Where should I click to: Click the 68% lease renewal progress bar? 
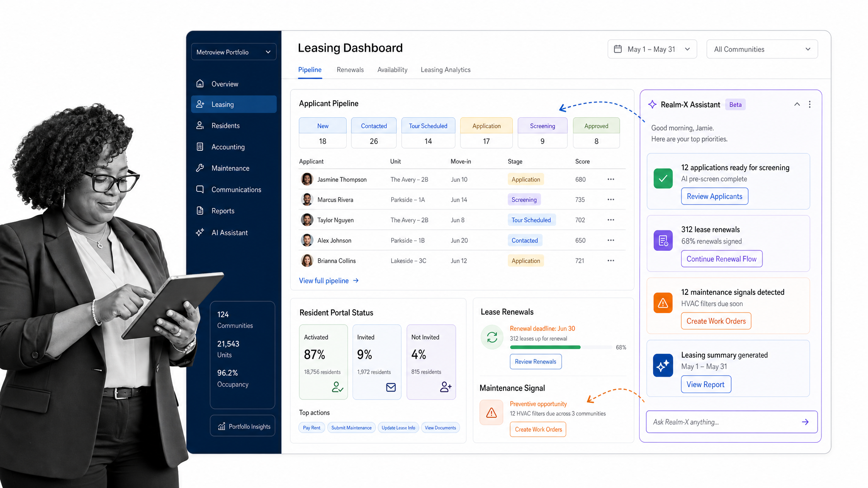(x=561, y=347)
